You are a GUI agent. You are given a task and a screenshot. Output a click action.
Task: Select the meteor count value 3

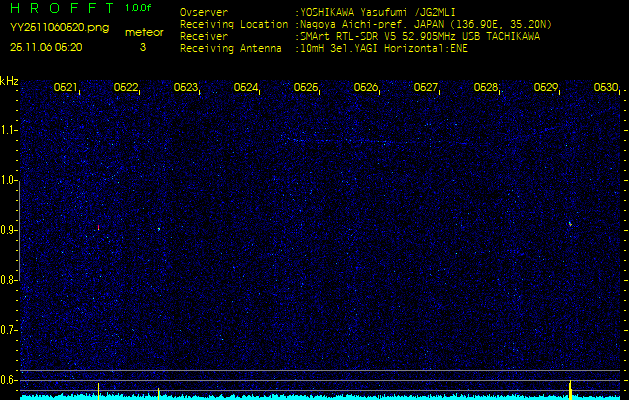tap(142, 47)
